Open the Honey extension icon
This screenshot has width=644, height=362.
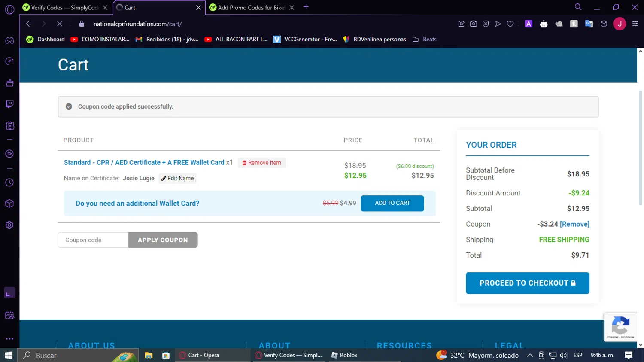(574, 24)
